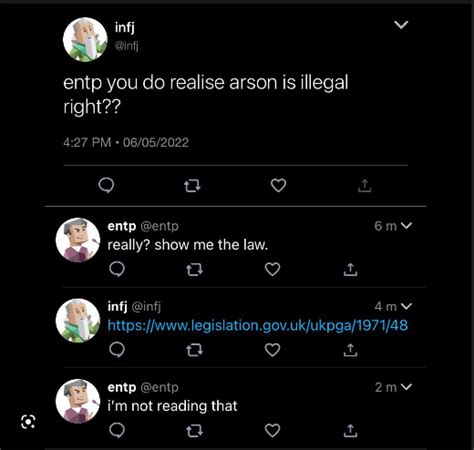Open the legislation.gov.uk link
Viewport: 474px width, 450px height.
(258, 325)
